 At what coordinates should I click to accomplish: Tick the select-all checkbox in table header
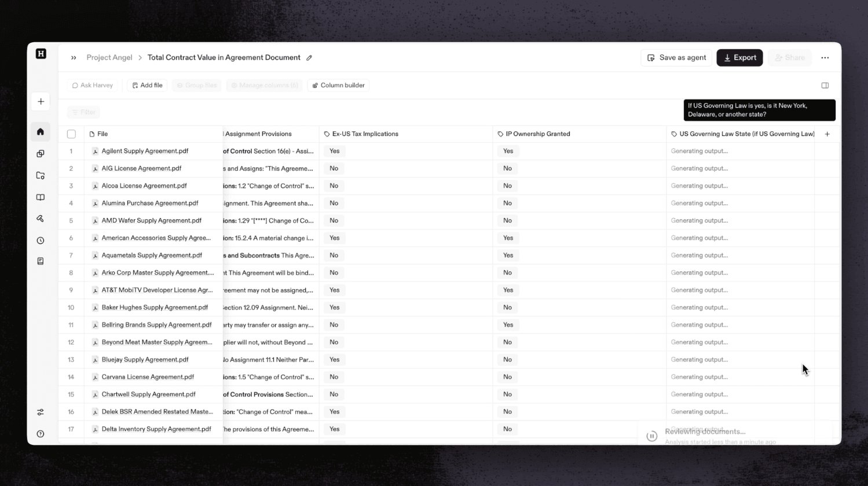pyautogui.click(x=71, y=134)
